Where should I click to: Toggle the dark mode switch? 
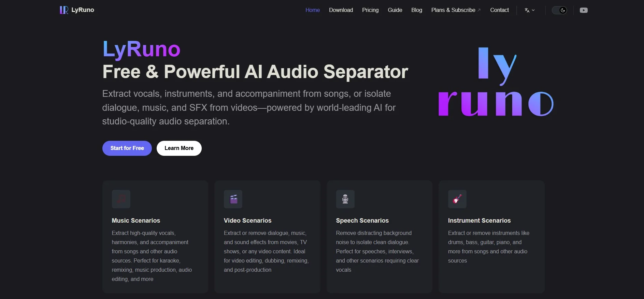point(559,10)
